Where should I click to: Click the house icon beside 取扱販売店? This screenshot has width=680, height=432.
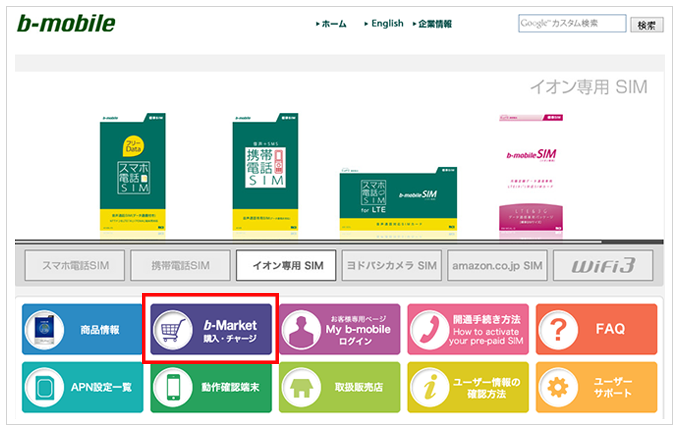(x=301, y=388)
